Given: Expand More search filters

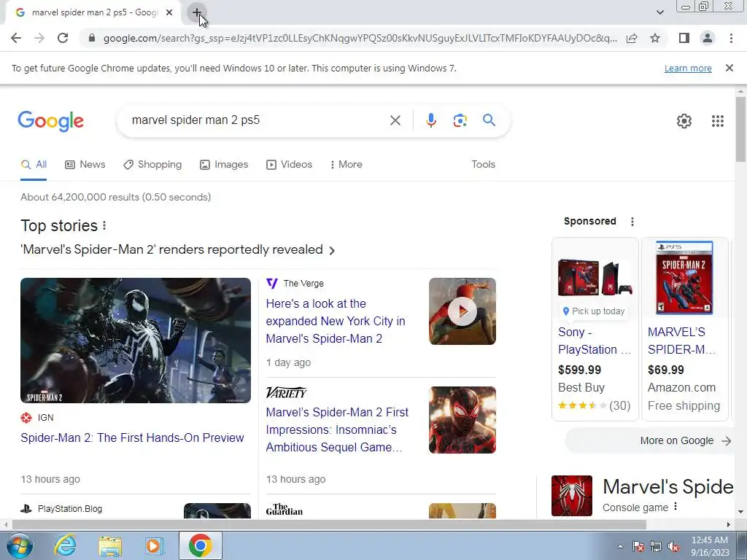Looking at the screenshot, I should (x=347, y=164).
